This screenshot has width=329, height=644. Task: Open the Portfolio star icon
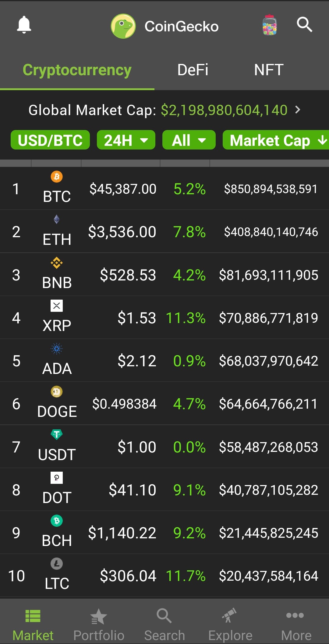point(99,616)
